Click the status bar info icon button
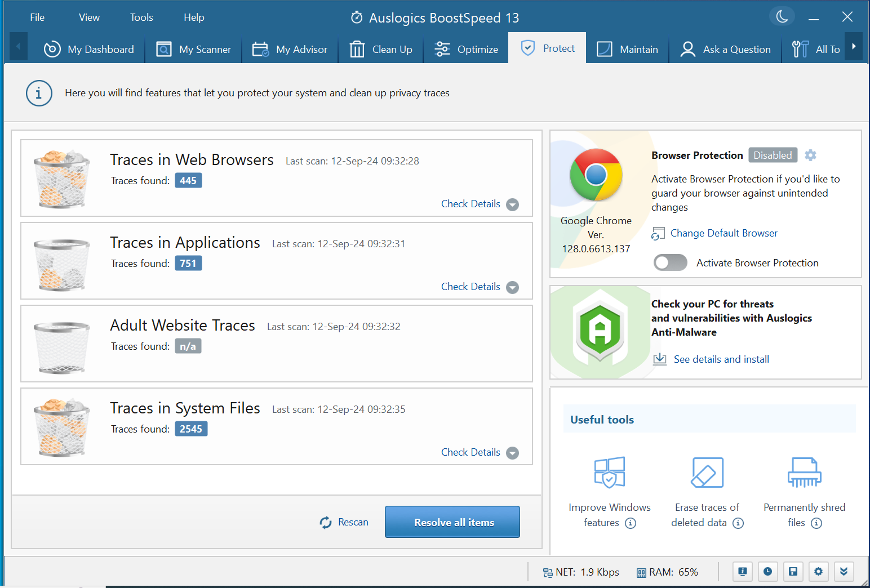The height and width of the screenshot is (588, 870). click(743, 572)
